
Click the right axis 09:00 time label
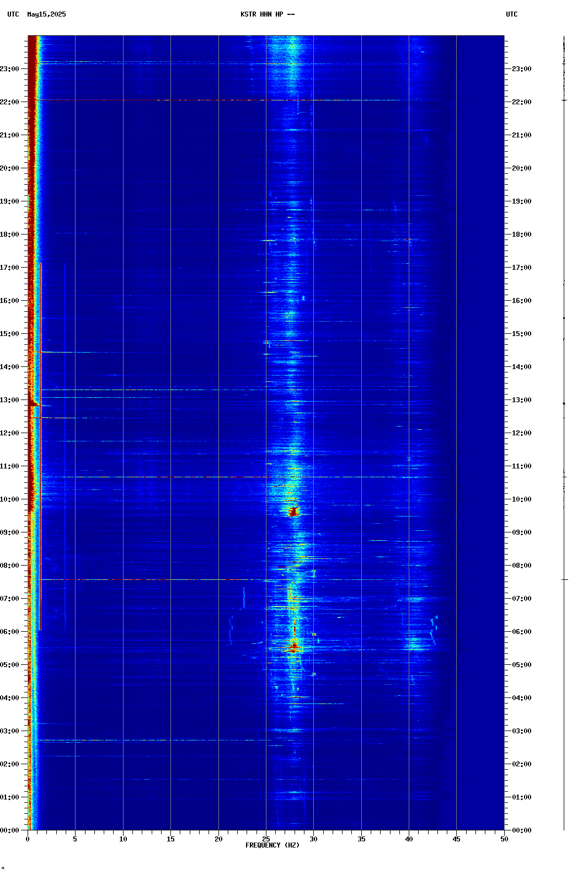tap(522, 532)
